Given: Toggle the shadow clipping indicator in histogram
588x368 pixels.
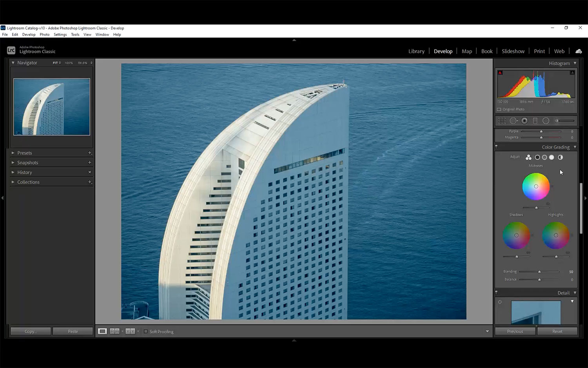Looking at the screenshot, I should 500,73.
